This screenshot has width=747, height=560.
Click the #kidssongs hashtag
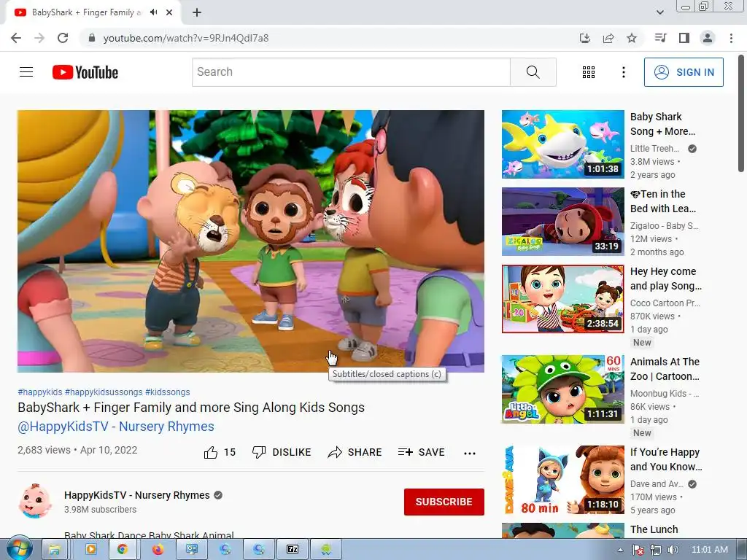point(167,392)
